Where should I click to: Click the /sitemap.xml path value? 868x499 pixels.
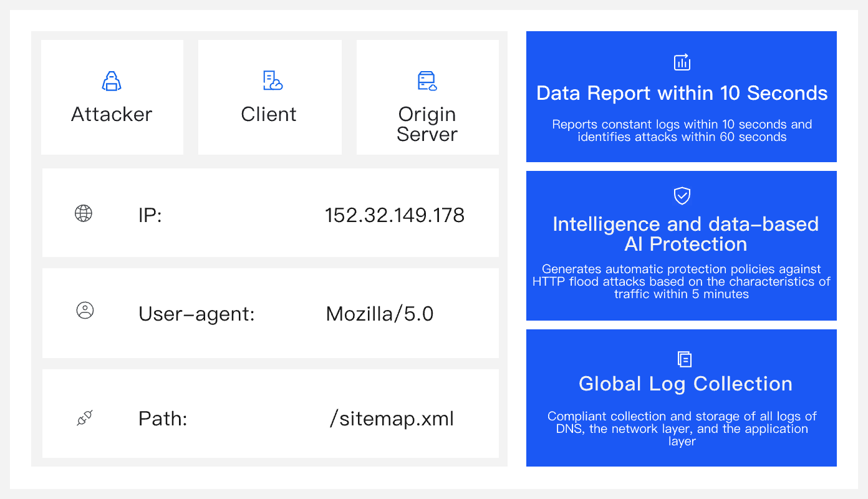point(392,419)
